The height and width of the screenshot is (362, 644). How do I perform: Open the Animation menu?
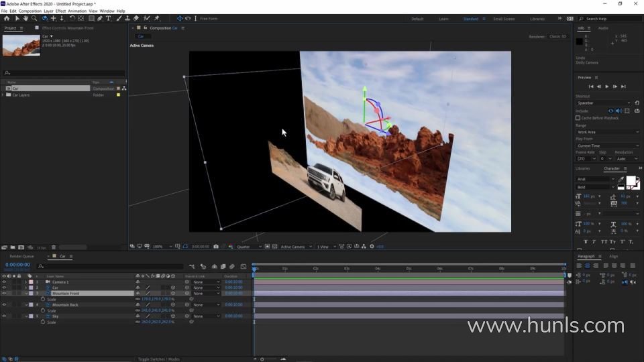pyautogui.click(x=77, y=11)
